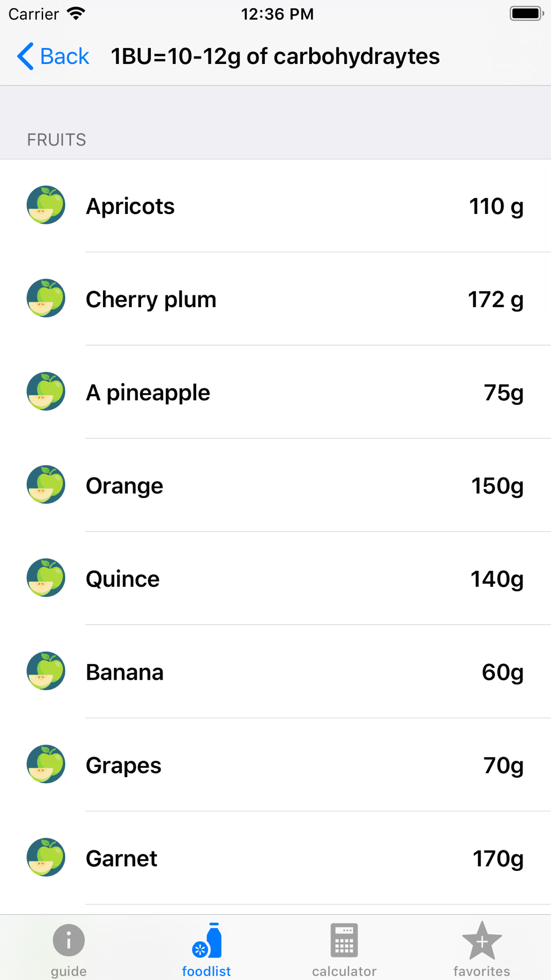The width and height of the screenshot is (551, 980).
Task: Switch to the guide tab label
Action: (x=68, y=971)
